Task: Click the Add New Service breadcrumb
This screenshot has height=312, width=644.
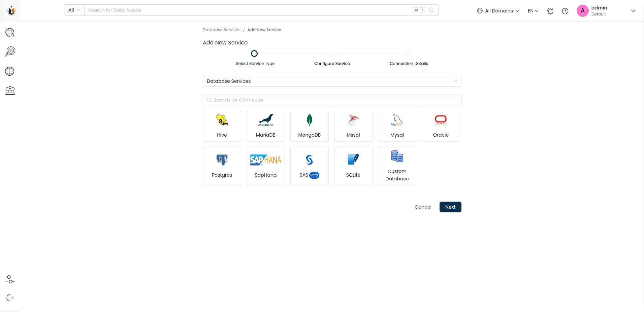Action: tap(264, 30)
